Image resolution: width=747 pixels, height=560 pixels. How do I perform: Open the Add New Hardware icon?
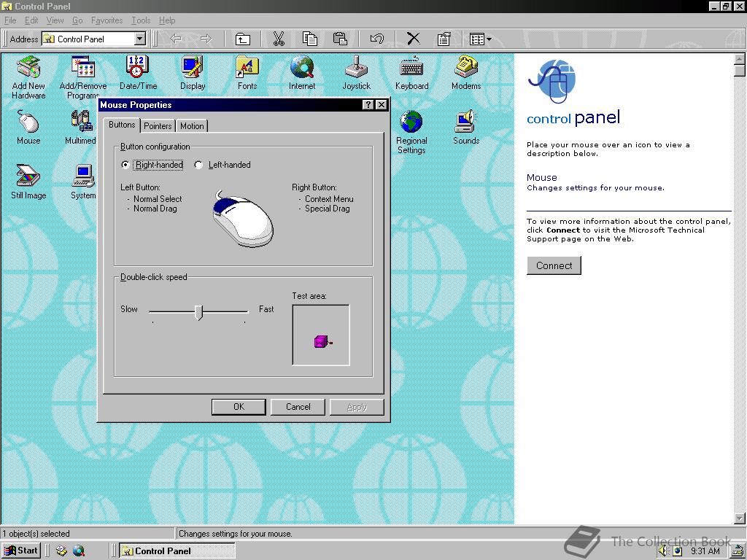28,77
